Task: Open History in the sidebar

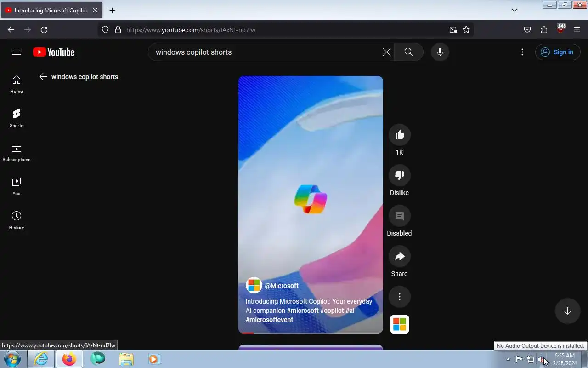Action: coord(17,220)
